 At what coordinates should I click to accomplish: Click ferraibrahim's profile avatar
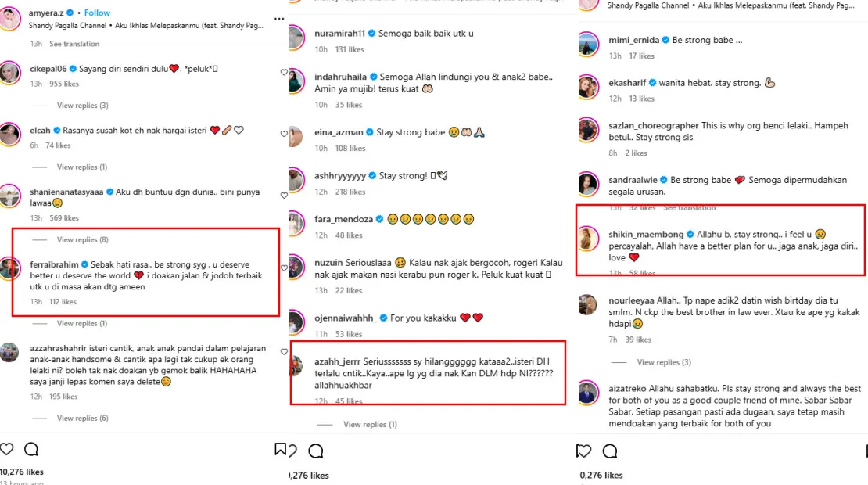click(9, 269)
